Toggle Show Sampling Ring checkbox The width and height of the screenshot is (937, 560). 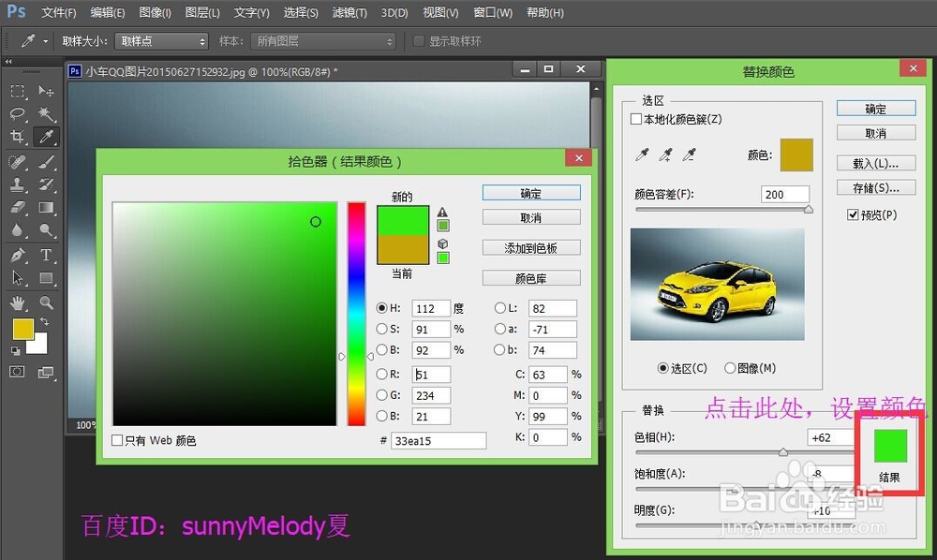pos(419,40)
